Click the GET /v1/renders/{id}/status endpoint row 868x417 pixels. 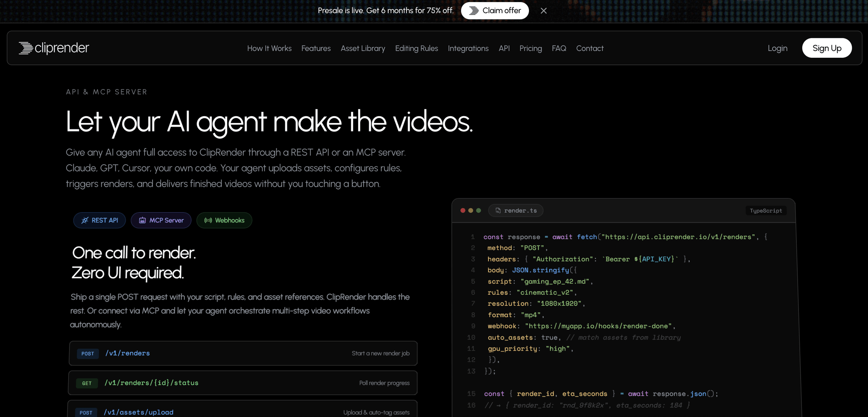click(x=243, y=383)
